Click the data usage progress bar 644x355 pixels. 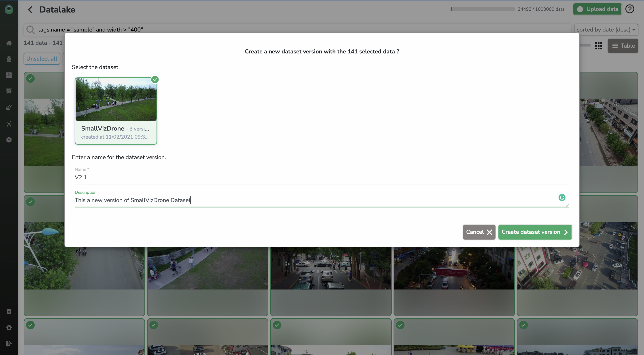pyautogui.click(x=483, y=9)
